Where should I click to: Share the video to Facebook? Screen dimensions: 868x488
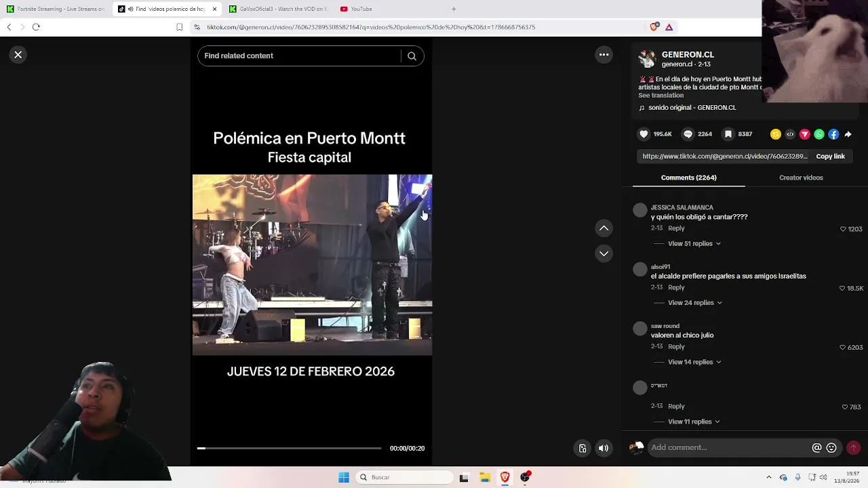[833, 134]
